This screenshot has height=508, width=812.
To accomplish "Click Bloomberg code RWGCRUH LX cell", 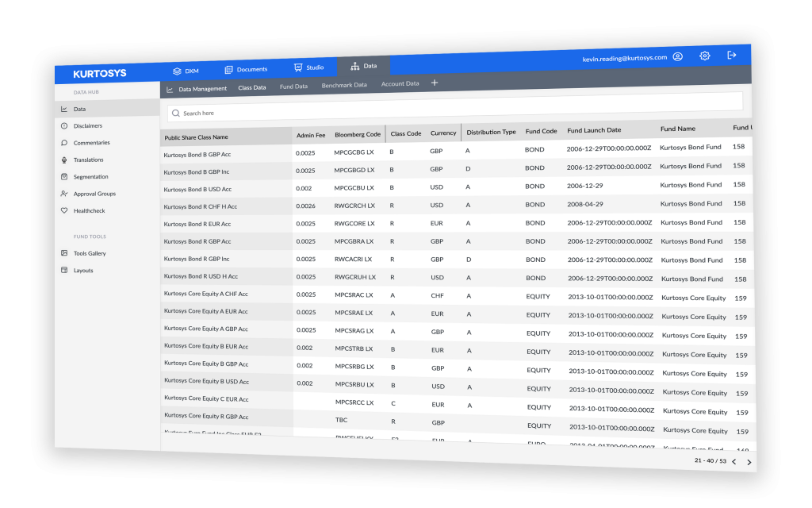I will point(354,277).
